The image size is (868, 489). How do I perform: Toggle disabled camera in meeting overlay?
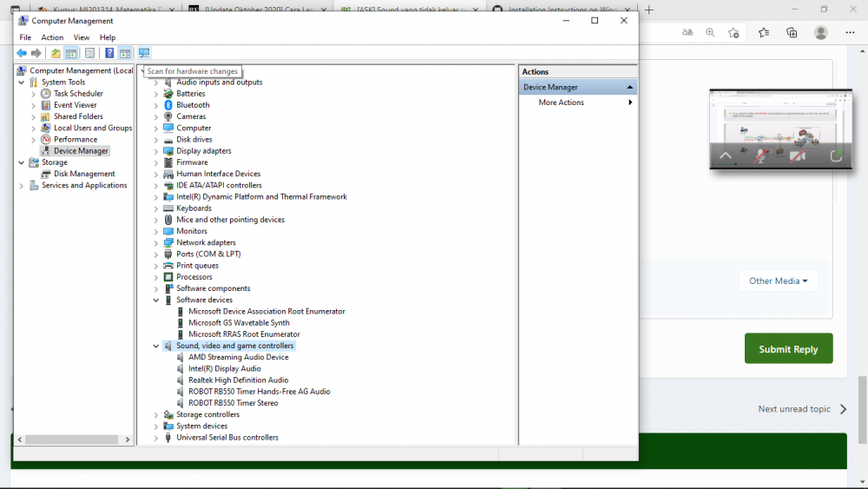click(x=798, y=156)
